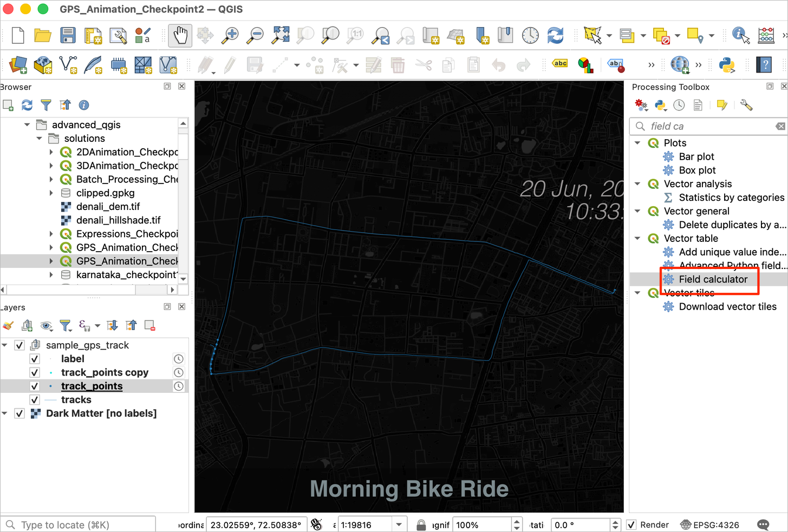Uncheck the tracks layer visibility checkbox
This screenshot has height=532, width=788.
pos(35,400)
